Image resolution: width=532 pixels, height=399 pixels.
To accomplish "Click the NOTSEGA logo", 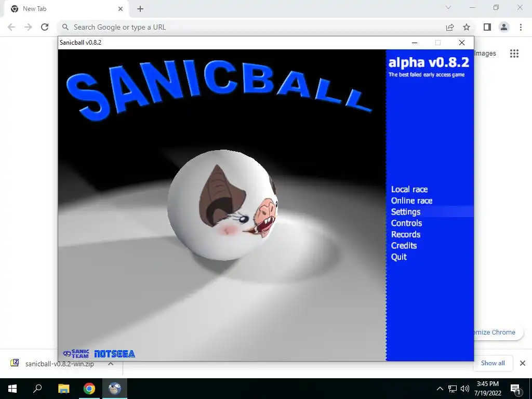I will (x=114, y=354).
